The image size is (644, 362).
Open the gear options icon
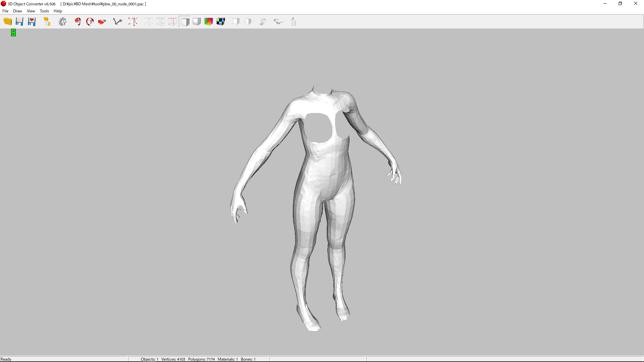pyautogui.click(x=62, y=22)
